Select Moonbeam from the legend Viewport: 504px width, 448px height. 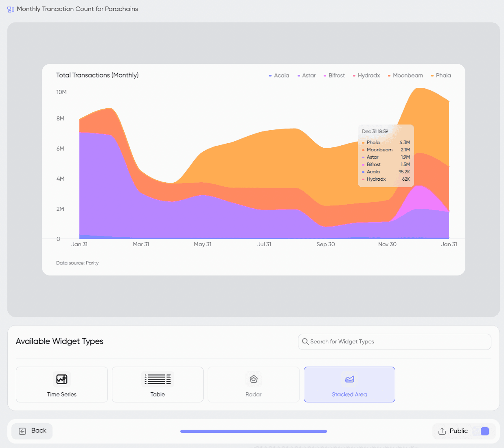405,75
